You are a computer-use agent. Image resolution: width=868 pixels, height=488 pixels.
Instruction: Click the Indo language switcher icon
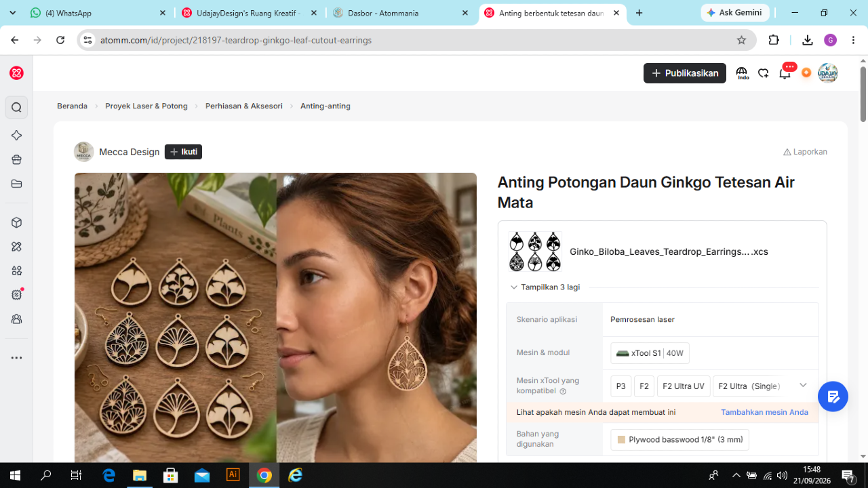click(x=742, y=73)
